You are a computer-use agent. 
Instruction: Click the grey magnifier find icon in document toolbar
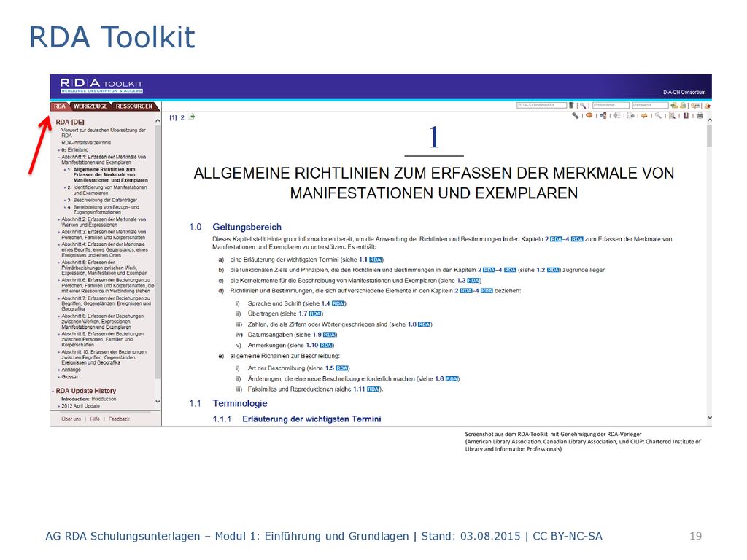coord(658,115)
